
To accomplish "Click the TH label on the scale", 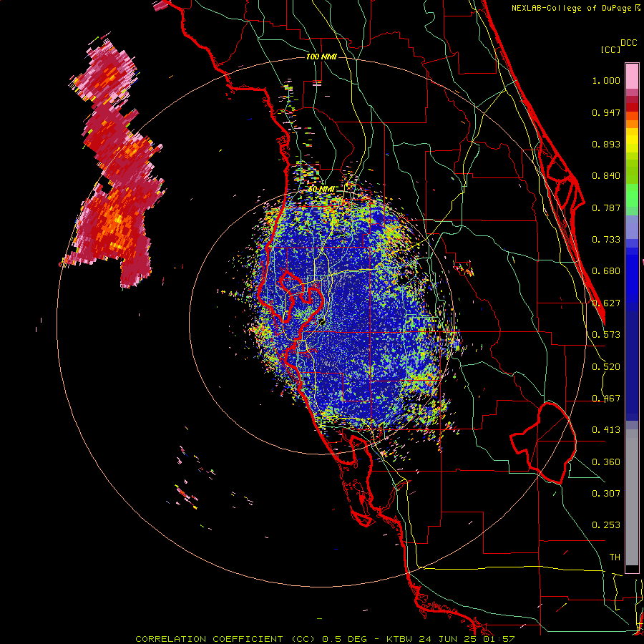I will click(615, 557).
